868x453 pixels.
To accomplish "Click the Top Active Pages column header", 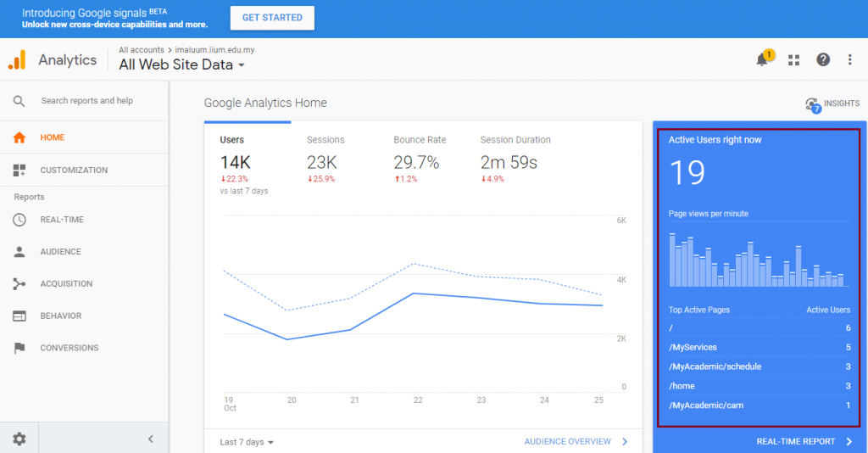I will pyautogui.click(x=699, y=310).
